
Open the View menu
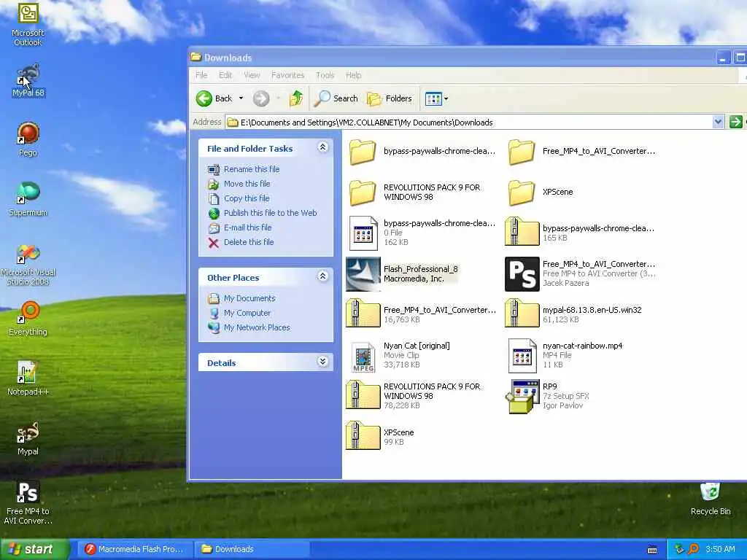pos(252,75)
